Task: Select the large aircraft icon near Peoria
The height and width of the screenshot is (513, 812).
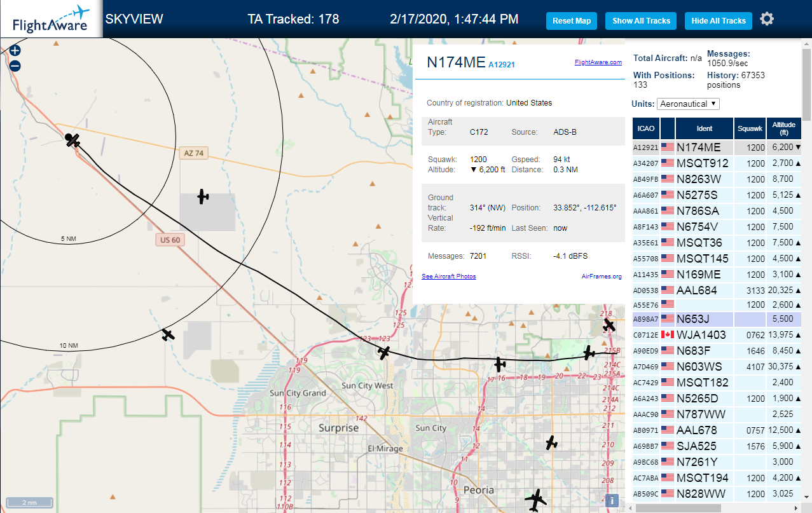Action: click(x=536, y=500)
